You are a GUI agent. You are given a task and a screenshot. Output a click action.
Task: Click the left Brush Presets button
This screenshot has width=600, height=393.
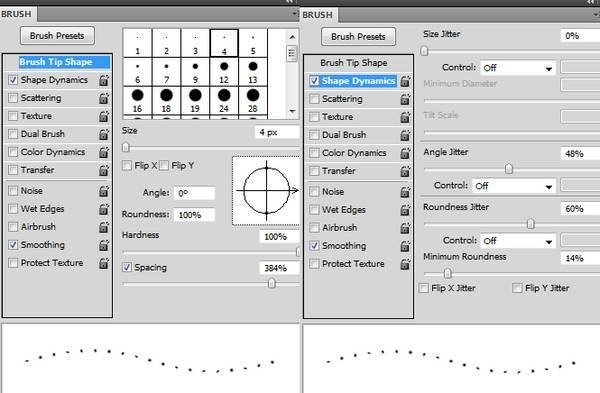coord(57,36)
